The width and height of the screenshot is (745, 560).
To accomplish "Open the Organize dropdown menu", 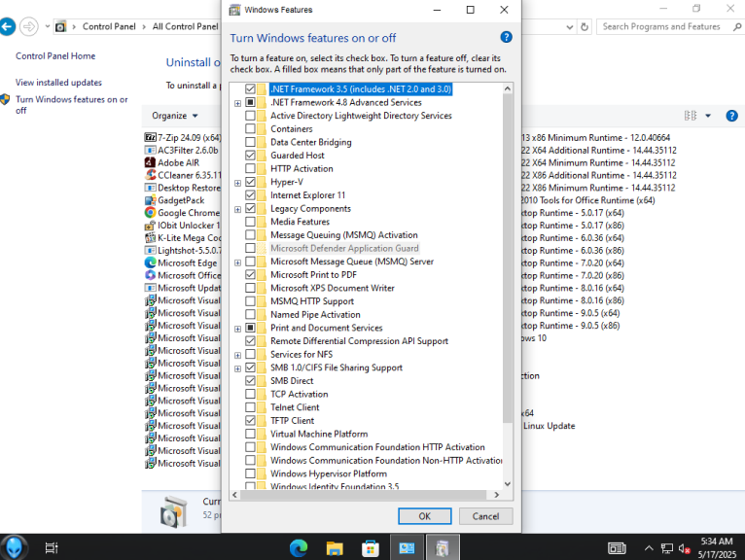I will click(175, 116).
